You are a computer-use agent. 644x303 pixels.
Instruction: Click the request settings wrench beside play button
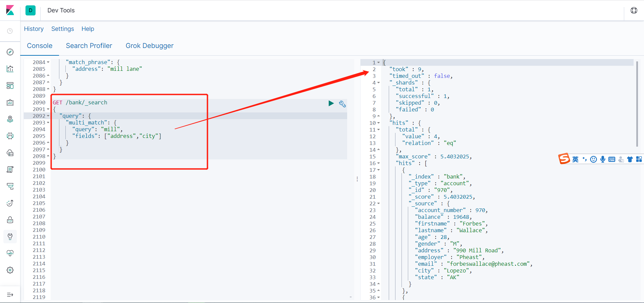click(343, 104)
